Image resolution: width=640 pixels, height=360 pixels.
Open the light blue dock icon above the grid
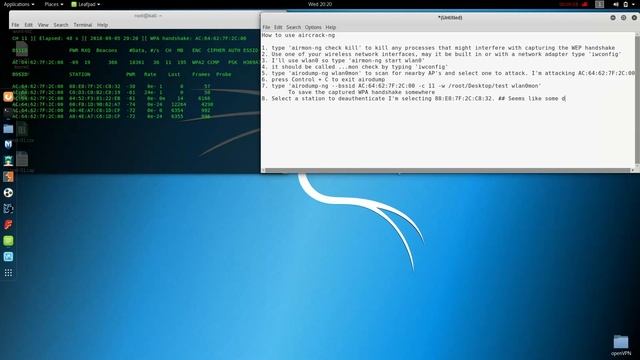(x=8, y=256)
